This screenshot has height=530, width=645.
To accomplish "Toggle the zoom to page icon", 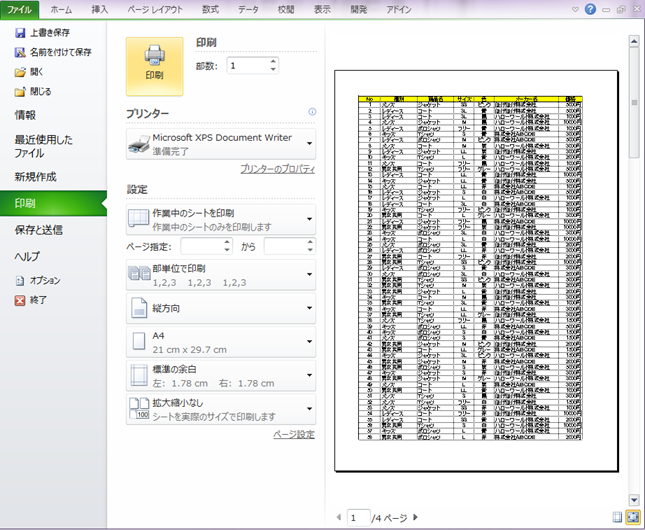I will tap(633, 517).
